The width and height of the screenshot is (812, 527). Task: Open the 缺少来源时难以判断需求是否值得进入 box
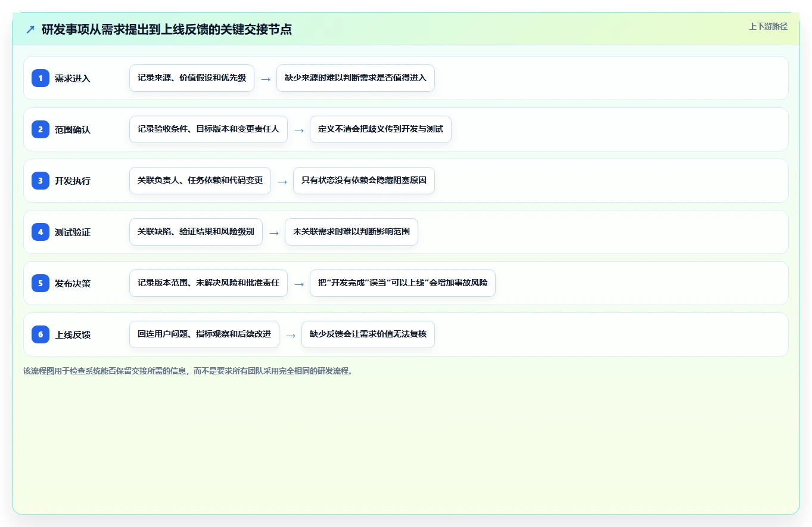356,78
